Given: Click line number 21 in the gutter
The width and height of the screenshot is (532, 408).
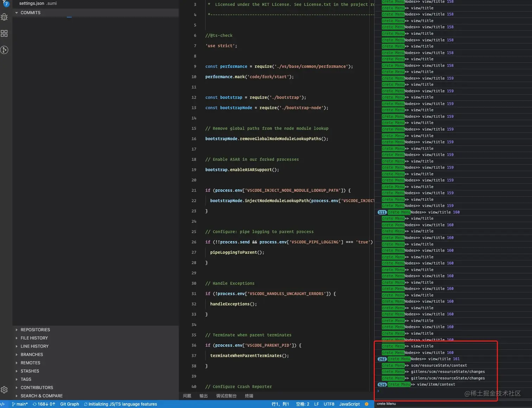Looking at the screenshot, I should tap(194, 190).
